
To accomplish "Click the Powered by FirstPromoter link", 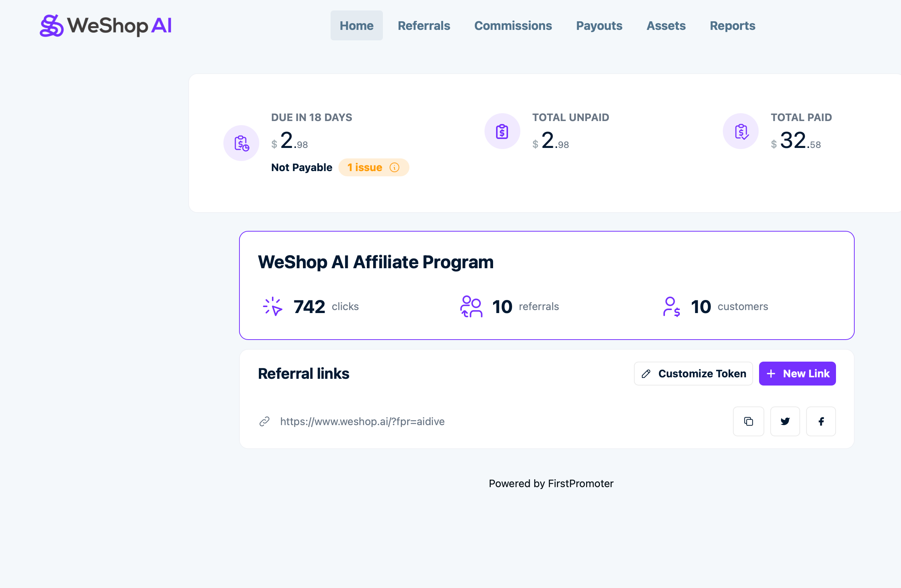I will (x=551, y=483).
